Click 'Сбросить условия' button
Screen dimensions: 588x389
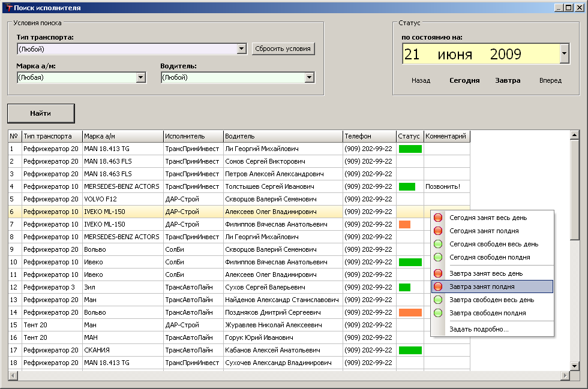tap(283, 49)
